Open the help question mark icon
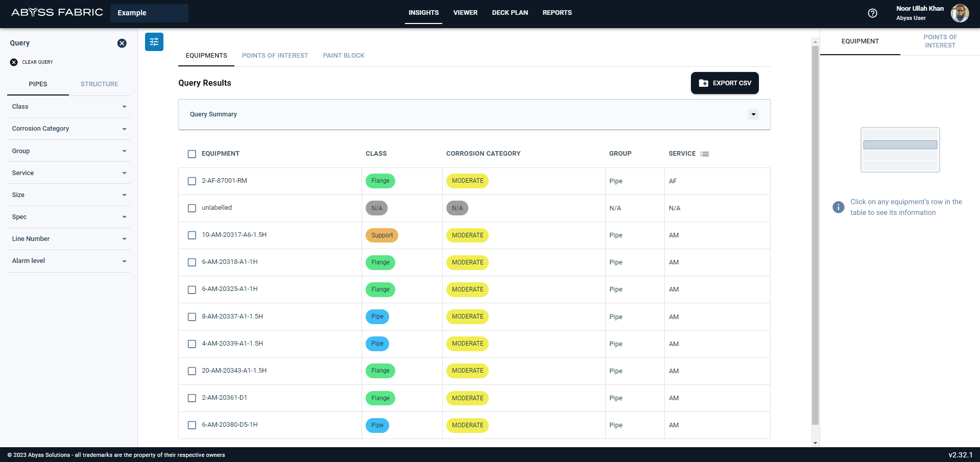The image size is (980, 462). [x=872, y=13]
